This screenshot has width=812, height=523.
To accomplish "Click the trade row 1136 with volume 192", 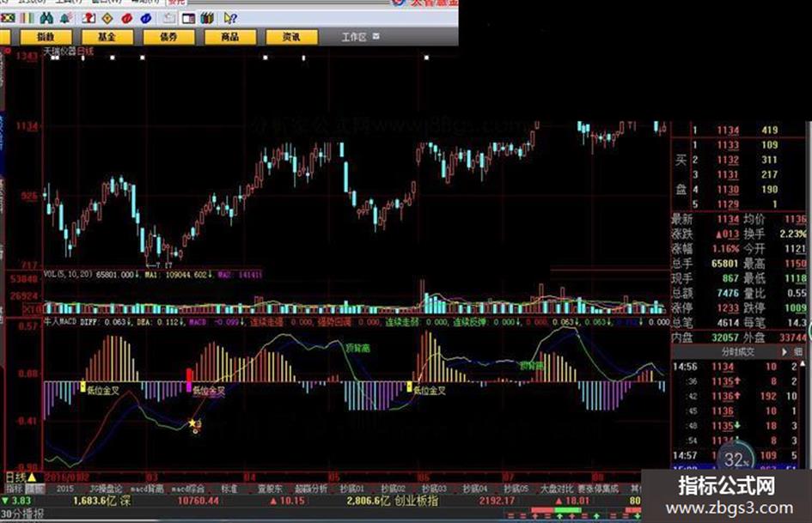I will [737, 396].
